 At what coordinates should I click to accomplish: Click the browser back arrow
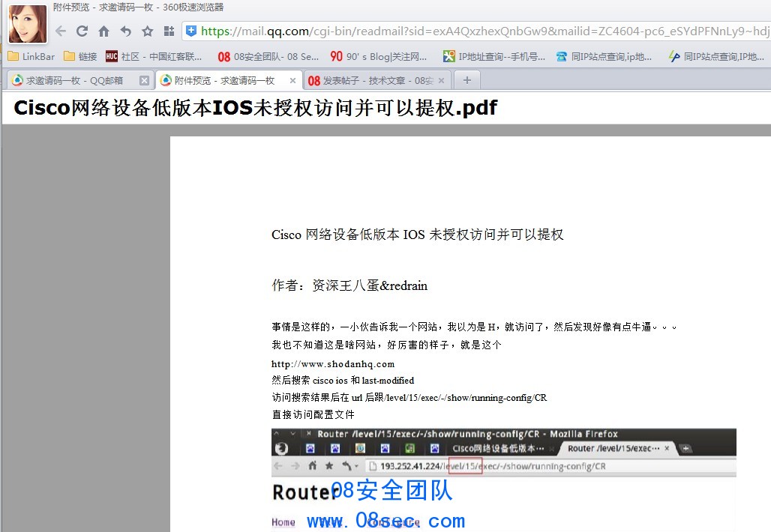click(61, 31)
